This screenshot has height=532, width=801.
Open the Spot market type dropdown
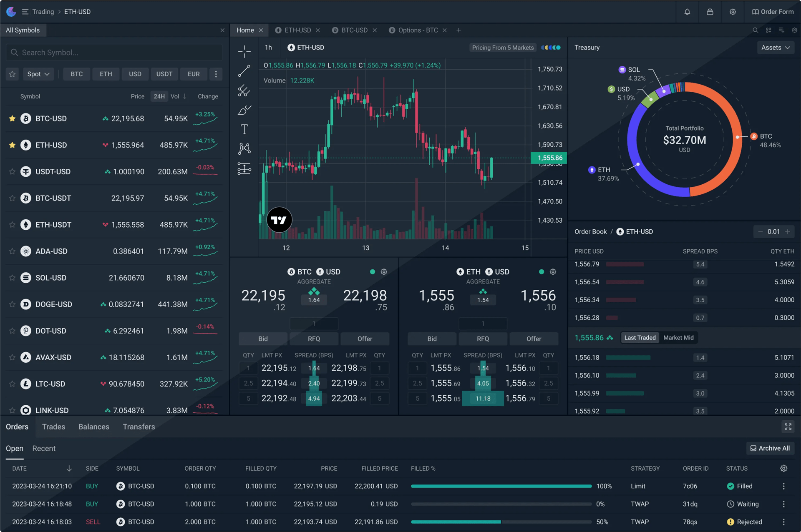click(x=38, y=74)
